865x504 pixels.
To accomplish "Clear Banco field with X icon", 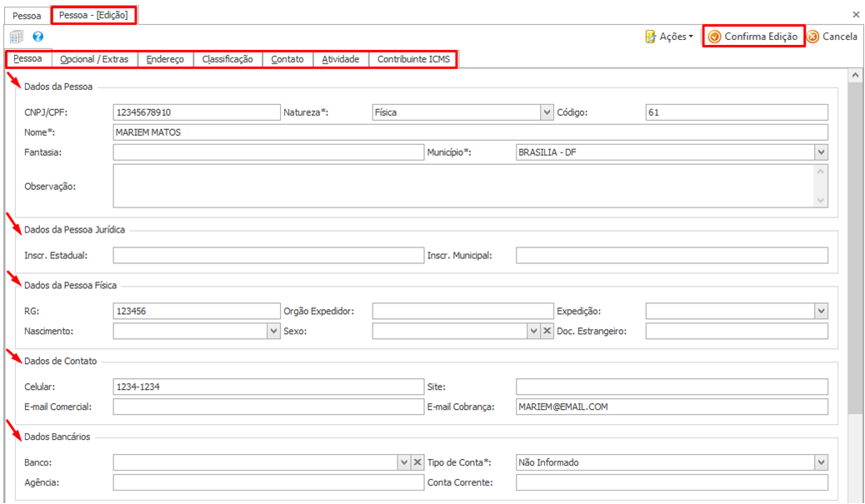I will pyautogui.click(x=417, y=462).
